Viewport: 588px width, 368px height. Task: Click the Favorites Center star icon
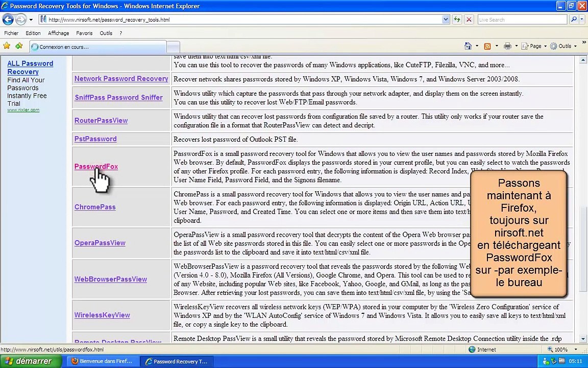pyautogui.click(x=7, y=46)
